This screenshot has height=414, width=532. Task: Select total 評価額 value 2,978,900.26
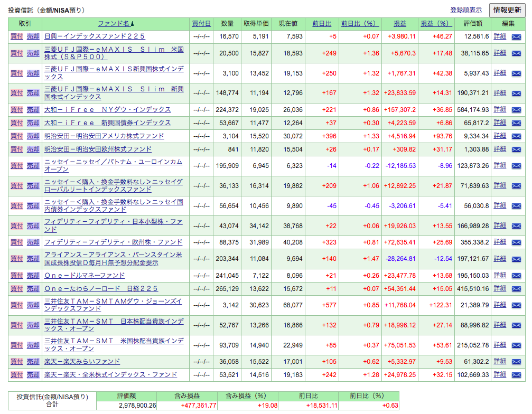(x=137, y=406)
